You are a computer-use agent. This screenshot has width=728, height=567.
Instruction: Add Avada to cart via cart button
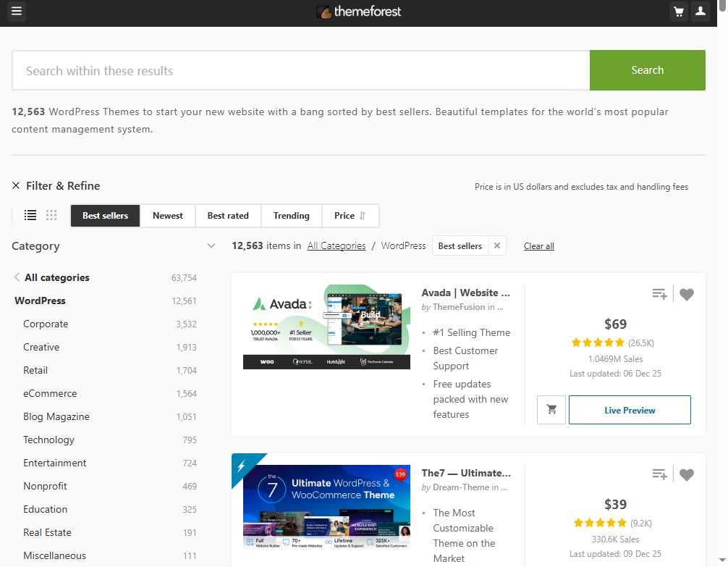tap(551, 410)
